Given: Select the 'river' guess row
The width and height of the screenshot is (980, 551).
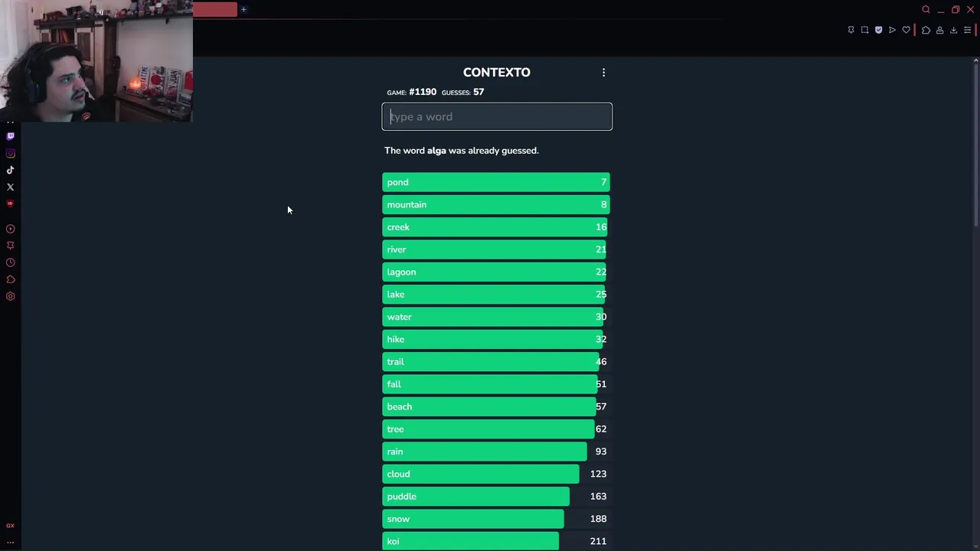Looking at the screenshot, I should click(496, 249).
